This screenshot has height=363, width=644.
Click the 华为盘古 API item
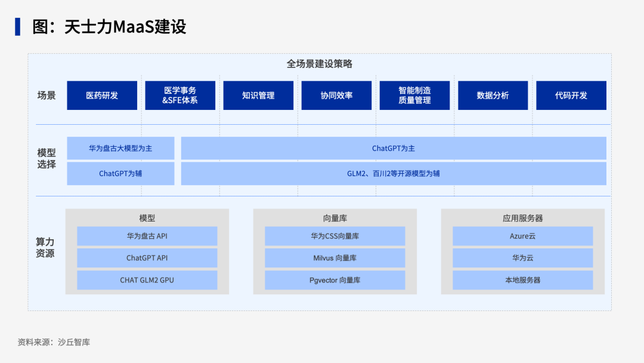[x=147, y=236]
